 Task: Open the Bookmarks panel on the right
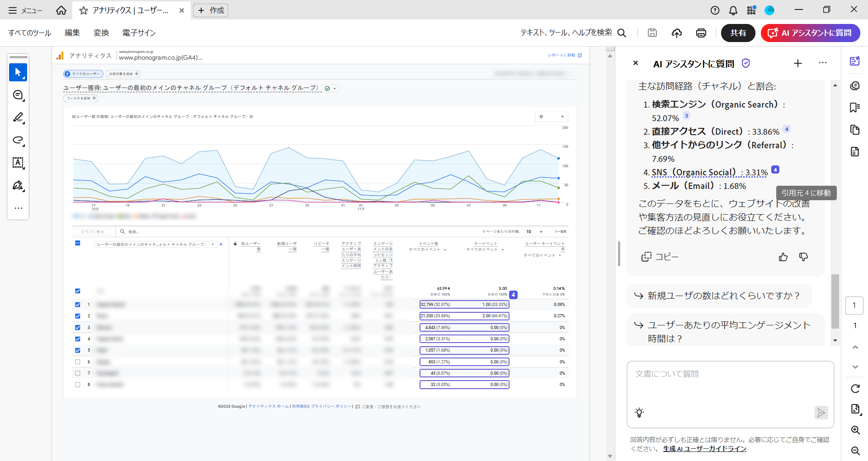(x=855, y=107)
